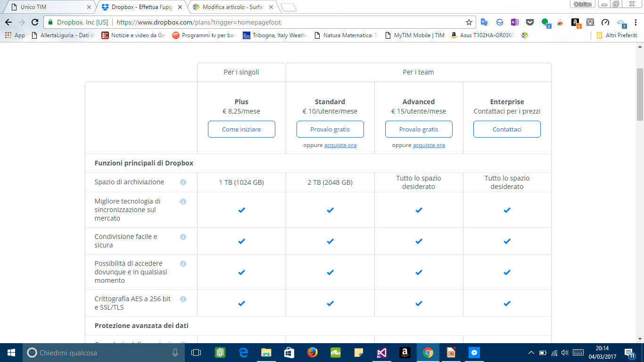The width and height of the screenshot is (644, 362).
Task: Open the Hangouts extension with badge 2
Action: coord(545,23)
